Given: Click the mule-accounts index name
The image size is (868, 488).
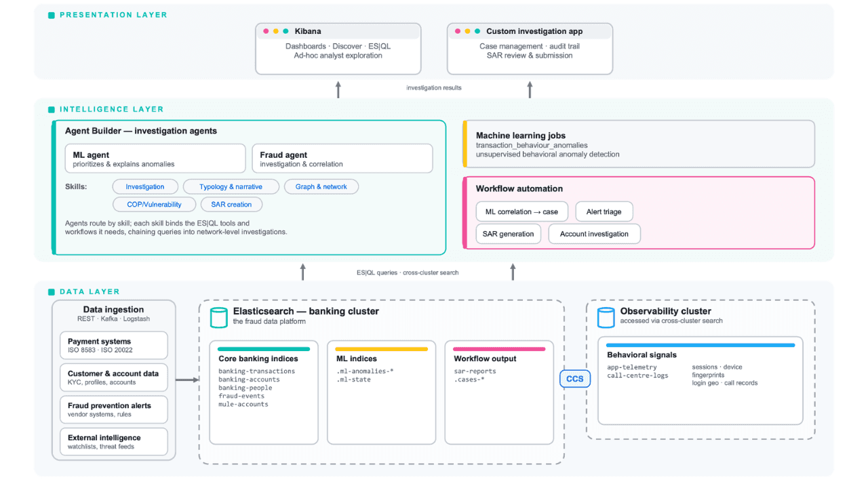Looking at the screenshot, I should (x=243, y=404).
